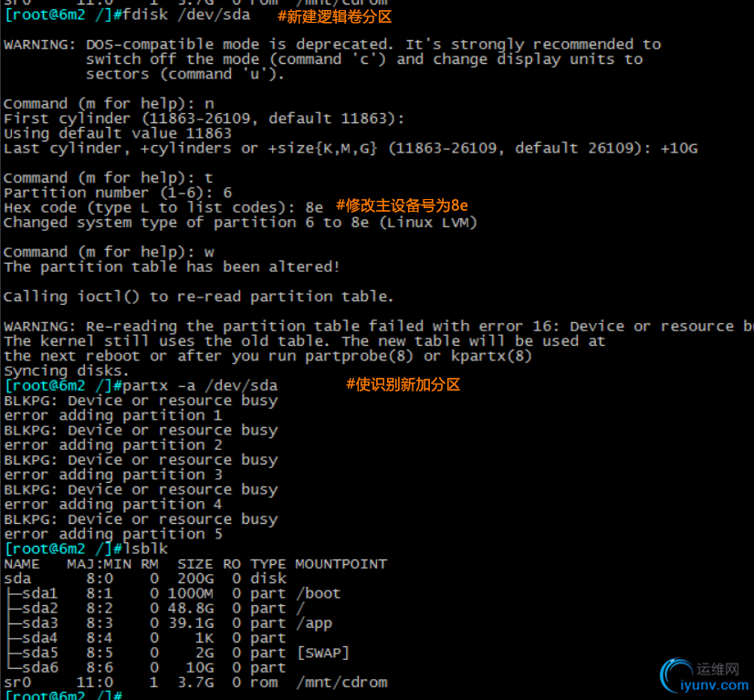754x700 pixels.
Task: Click the 'fdisk /dev/sda' command text
Action: point(186,15)
